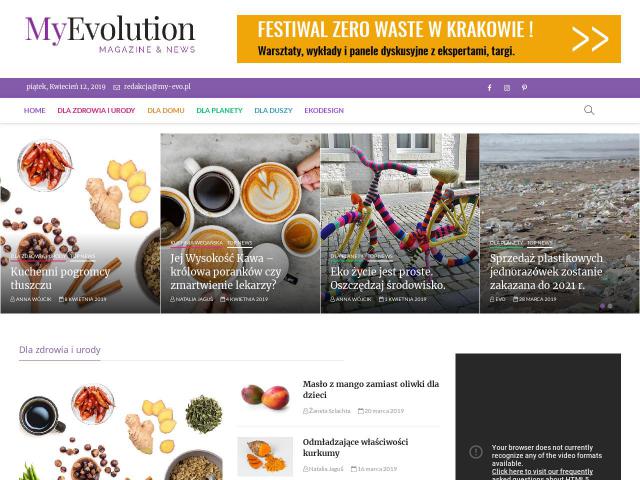640x480 pixels.
Task: Open the Ekodesign menu item
Action: point(324,110)
